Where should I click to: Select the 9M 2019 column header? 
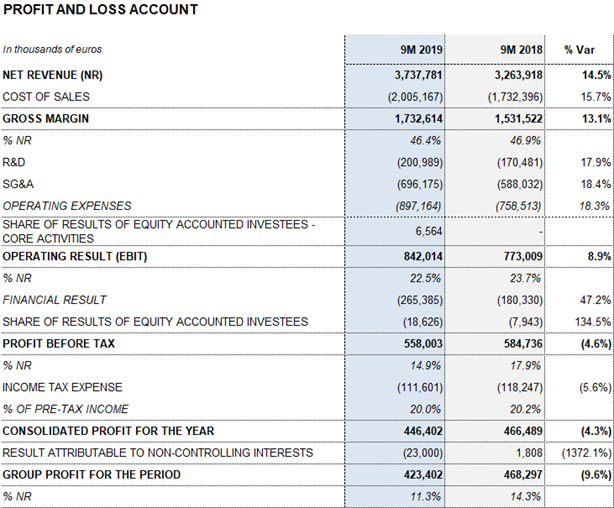point(421,50)
